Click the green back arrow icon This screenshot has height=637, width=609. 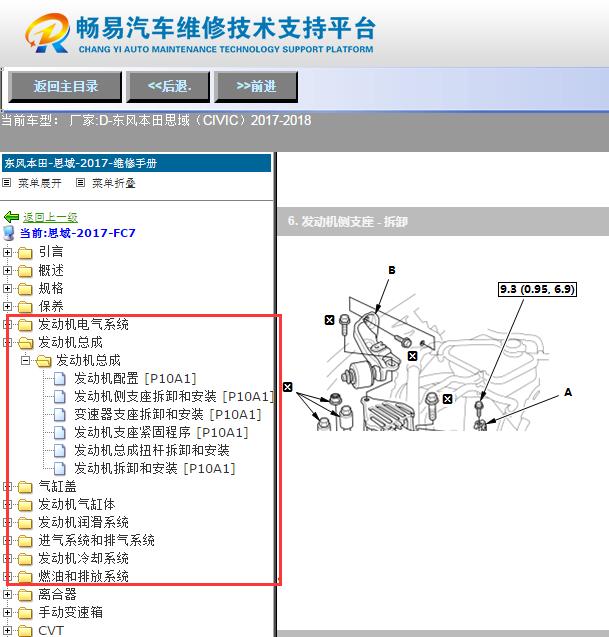pyautogui.click(x=11, y=217)
